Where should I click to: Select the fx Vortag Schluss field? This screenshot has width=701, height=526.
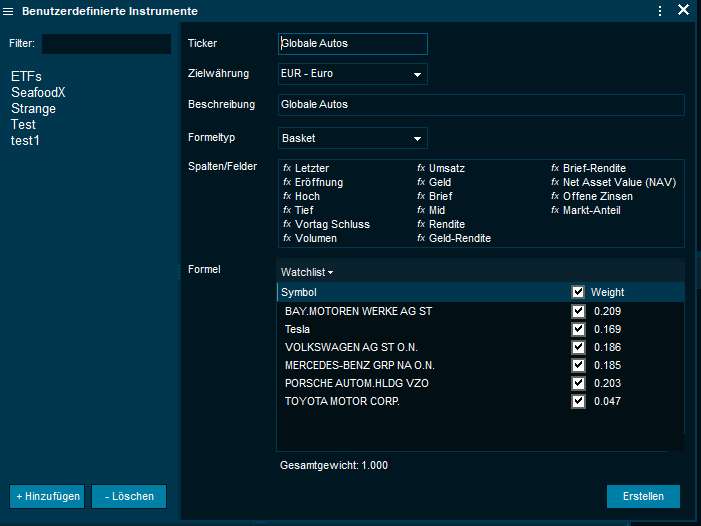pos(331,225)
